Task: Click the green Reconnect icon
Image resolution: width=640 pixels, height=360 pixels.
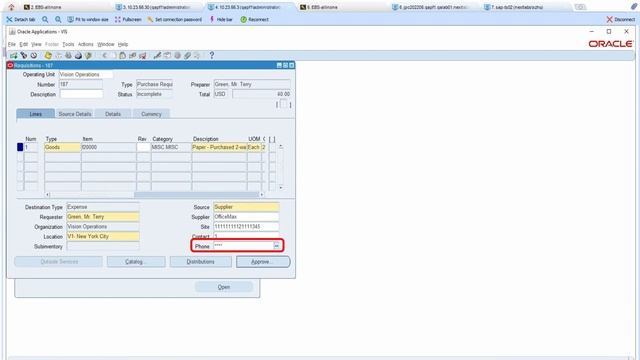Action: click(x=243, y=19)
